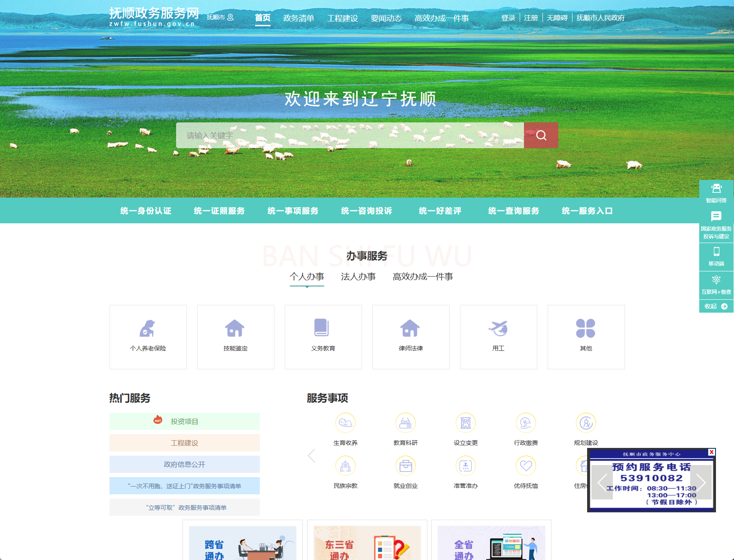点击技能鉴定的房屋图标
This screenshot has width=734, height=560.
pos(235,329)
